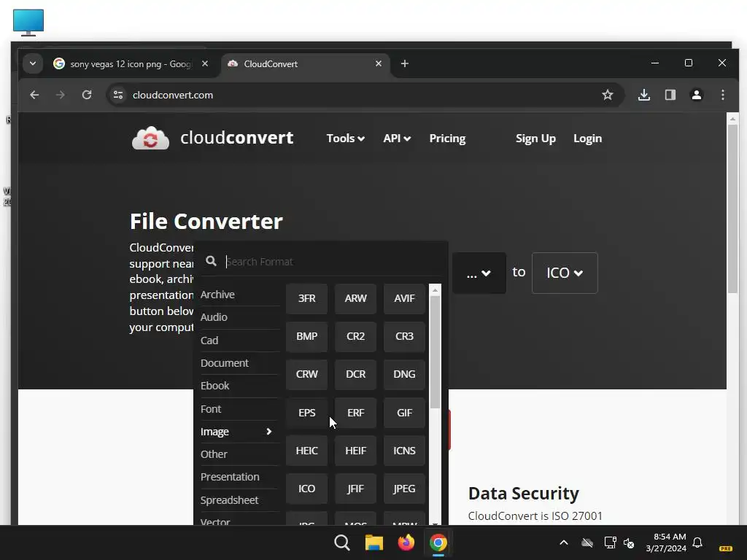This screenshot has width=747, height=560.
Task: Choose the JPEG format button
Action: click(x=404, y=489)
